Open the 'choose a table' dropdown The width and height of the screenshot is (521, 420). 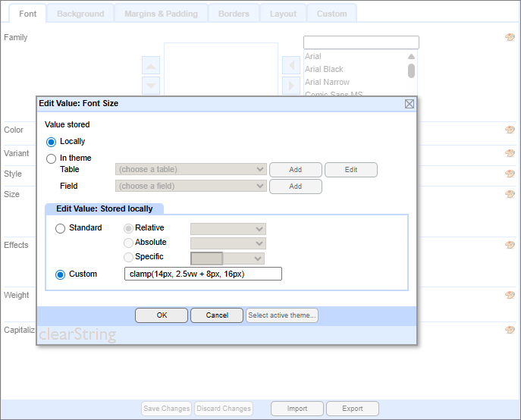[190, 170]
